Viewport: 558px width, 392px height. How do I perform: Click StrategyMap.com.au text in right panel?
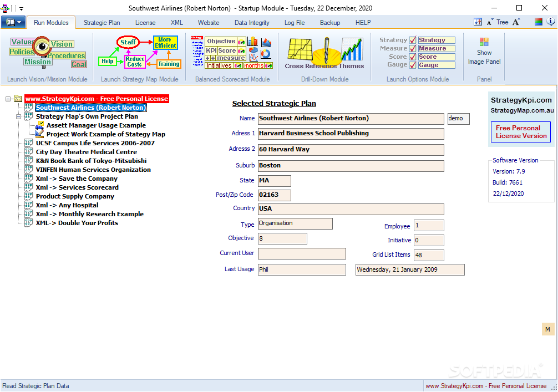522,110
